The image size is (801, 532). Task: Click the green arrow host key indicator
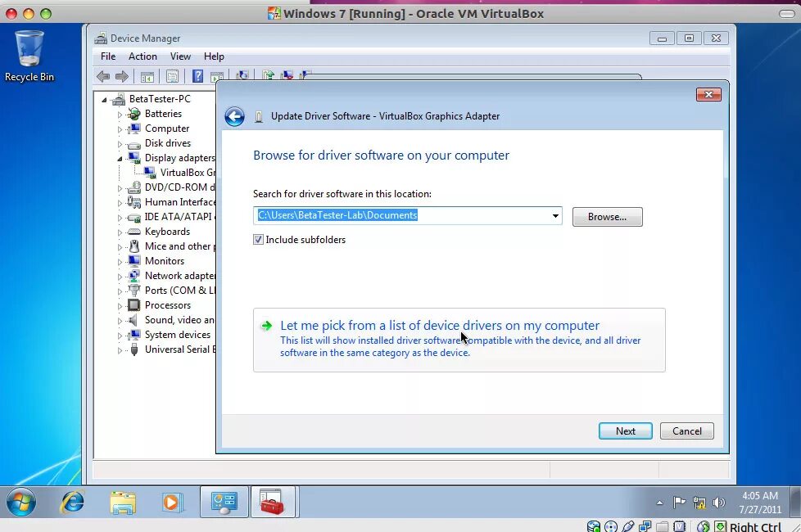click(720, 526)
